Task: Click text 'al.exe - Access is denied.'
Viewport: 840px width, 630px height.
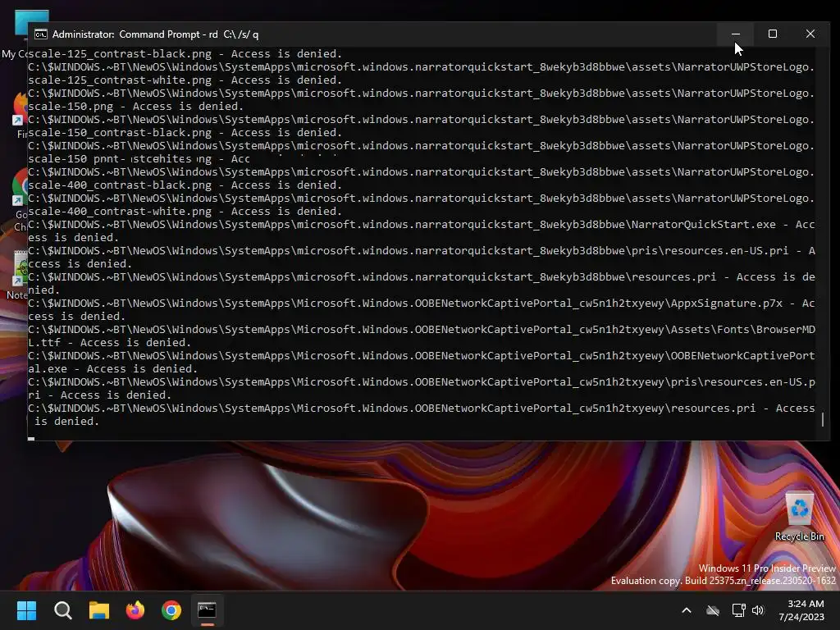Action: click(x=112, y=369)
